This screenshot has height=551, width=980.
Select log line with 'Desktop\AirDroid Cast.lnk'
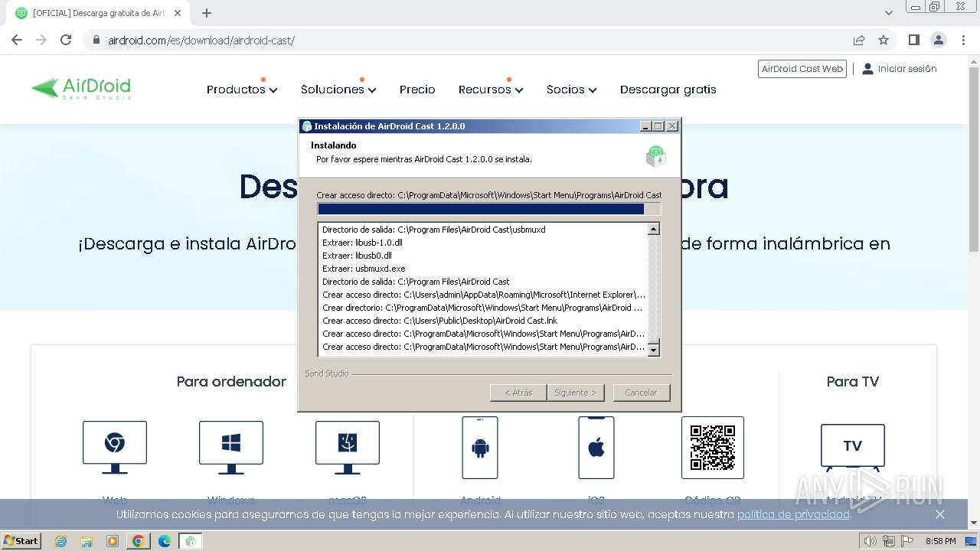(x=439, y=321)
